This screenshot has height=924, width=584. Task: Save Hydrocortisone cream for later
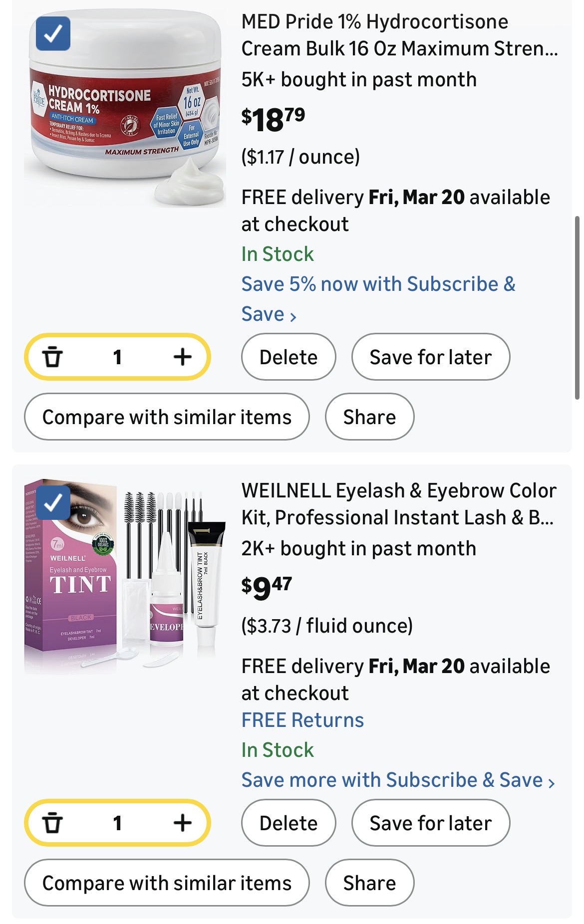[430, 357]
